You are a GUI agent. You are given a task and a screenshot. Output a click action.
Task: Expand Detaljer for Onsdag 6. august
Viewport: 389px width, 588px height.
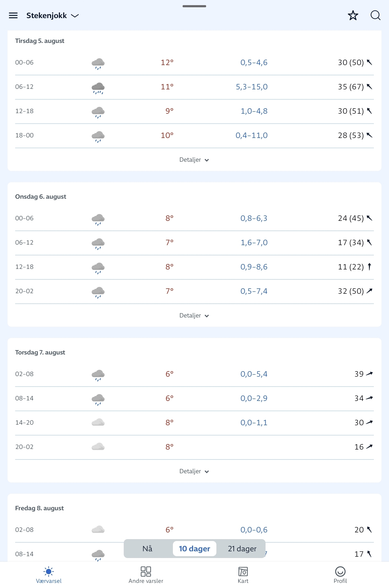[194, 316]
